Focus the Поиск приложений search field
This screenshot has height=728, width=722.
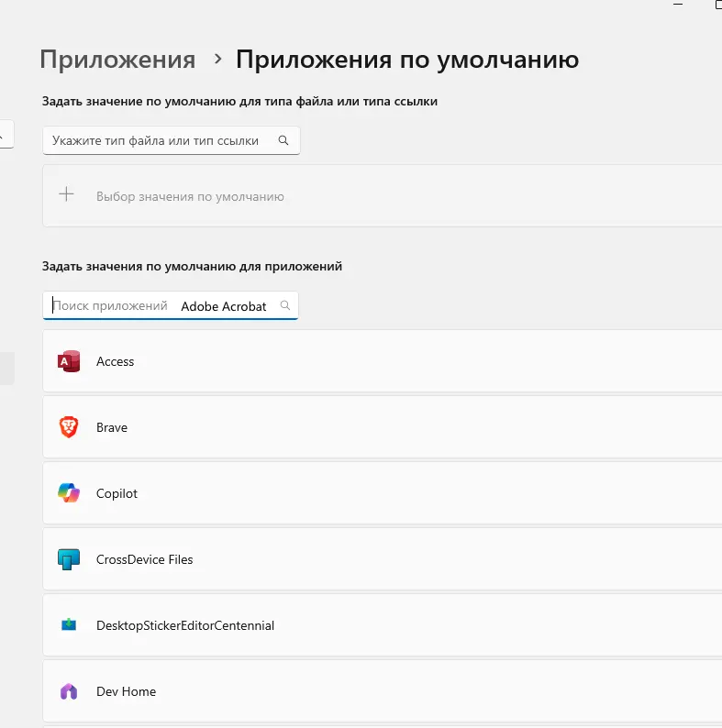click(171, 305)
